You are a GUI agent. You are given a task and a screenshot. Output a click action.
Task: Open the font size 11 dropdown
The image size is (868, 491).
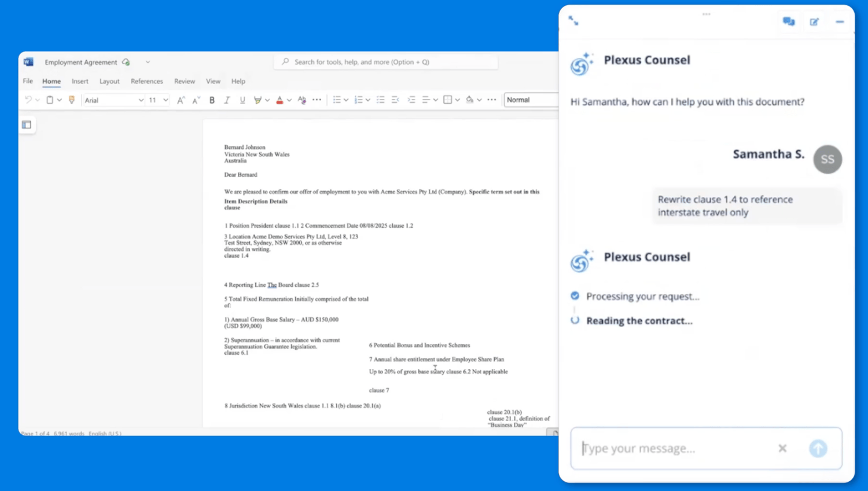pyautogui.click(x=158, y=100)
